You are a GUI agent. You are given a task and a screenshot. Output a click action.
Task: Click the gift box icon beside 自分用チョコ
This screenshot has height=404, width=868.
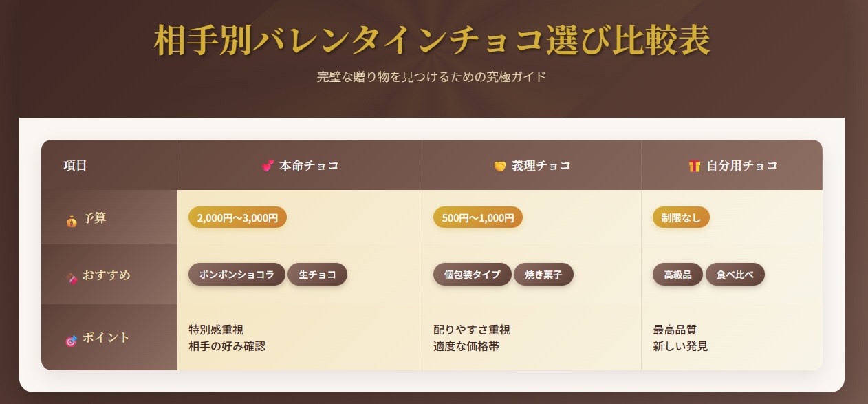(x=694, y=166)
